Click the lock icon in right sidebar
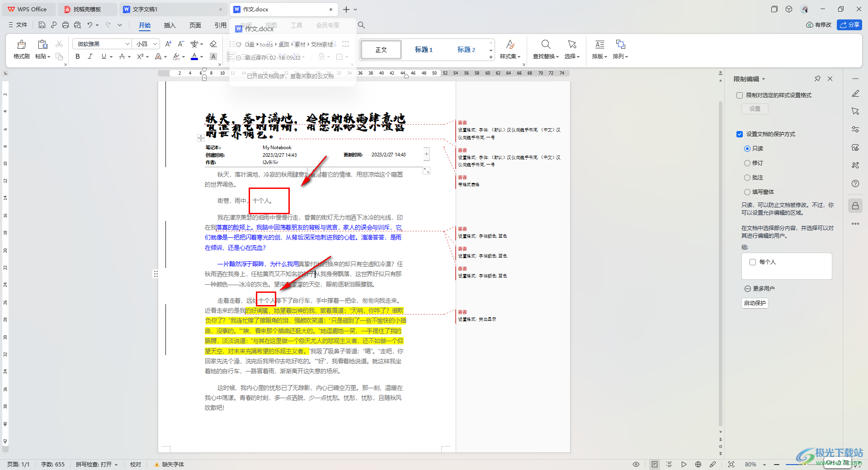 pyautogui.click(x=855, y=206)
